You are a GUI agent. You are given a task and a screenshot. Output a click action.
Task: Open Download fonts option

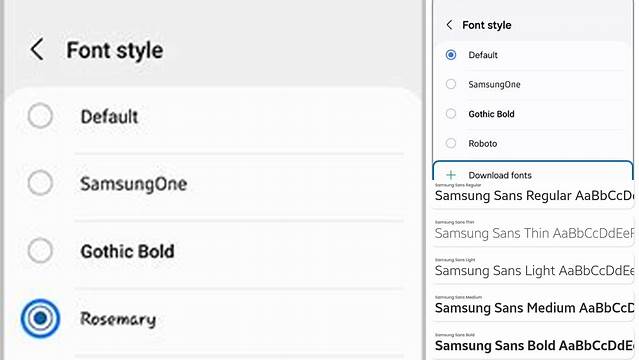[x=533, y=171]
